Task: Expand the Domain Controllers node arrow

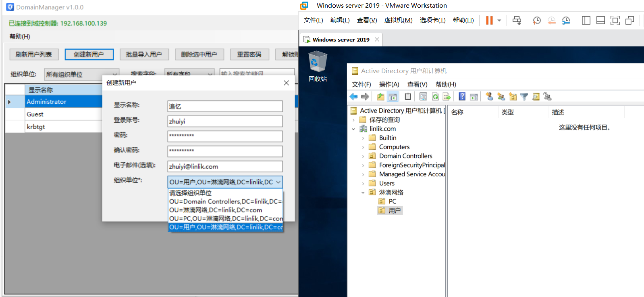Action: click(363, 156)
